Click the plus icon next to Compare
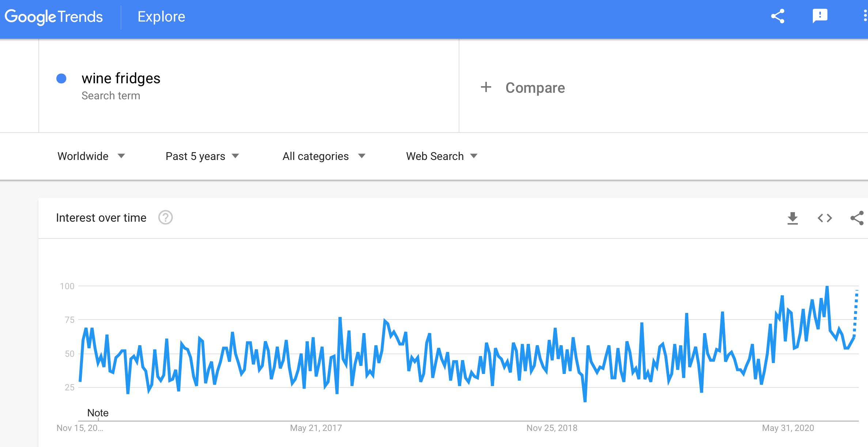 coord(486,87)
